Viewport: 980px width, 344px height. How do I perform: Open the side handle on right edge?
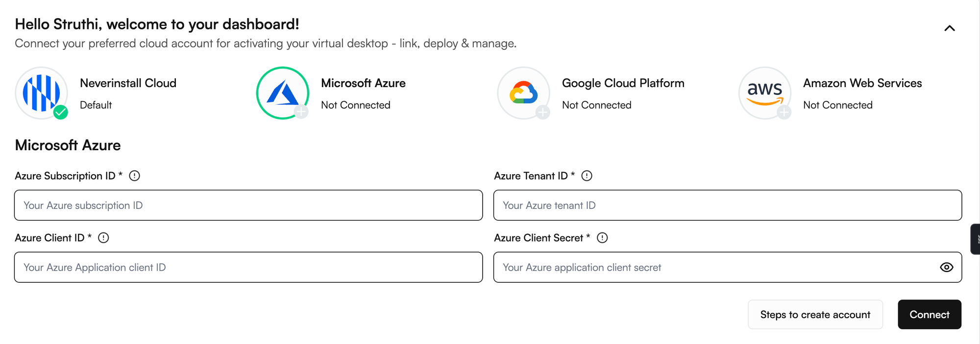click(x=976, y=239)
